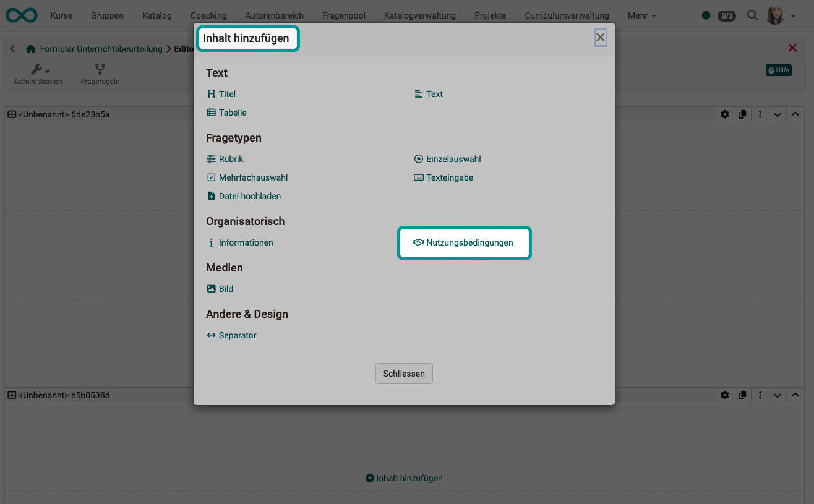This screenshot has width=814, height=504.
Task: Choose Einzelauswahl question type
Action: (x=448, y=159)
